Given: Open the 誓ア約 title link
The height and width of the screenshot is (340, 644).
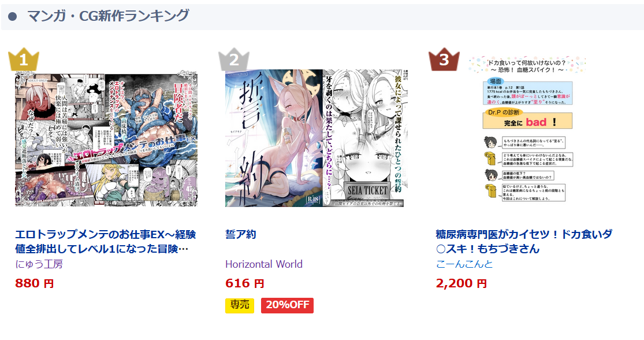Looking at the screenshot, I should (x=241, y=234).
